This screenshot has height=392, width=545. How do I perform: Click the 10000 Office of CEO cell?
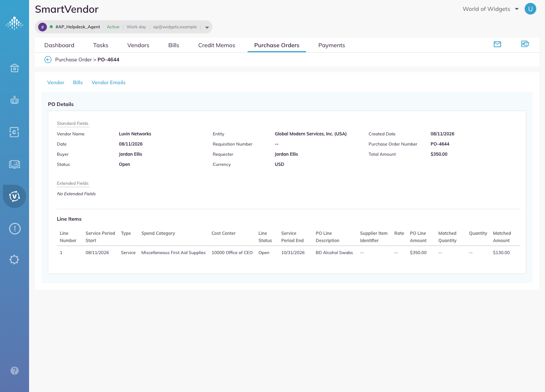coord(232,253)
